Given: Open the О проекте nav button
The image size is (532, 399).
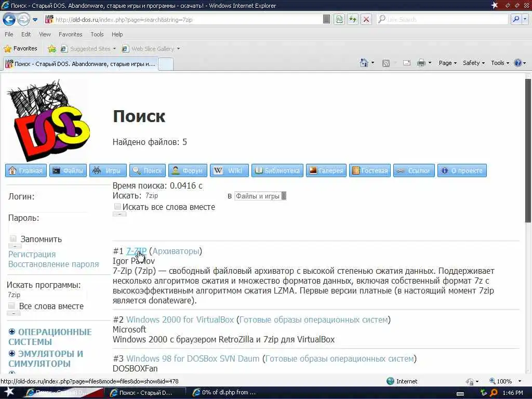Looking at the screenshot, I should coord(462,170).
